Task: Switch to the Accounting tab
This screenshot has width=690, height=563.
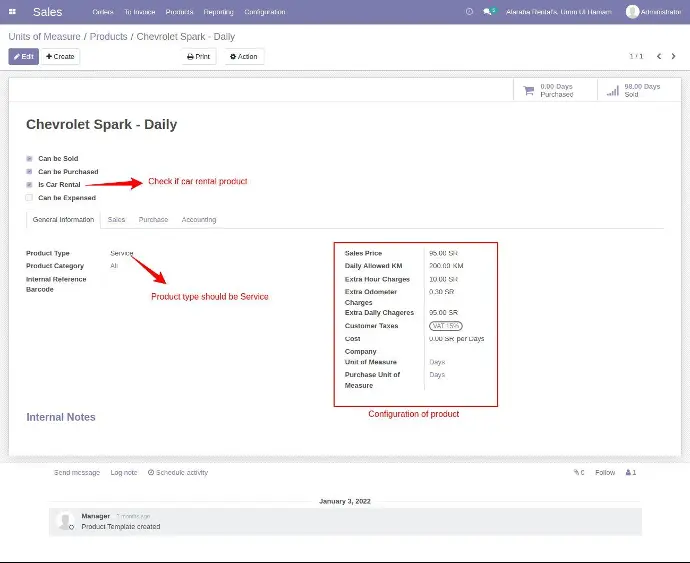Action: [x=199, y=220]
